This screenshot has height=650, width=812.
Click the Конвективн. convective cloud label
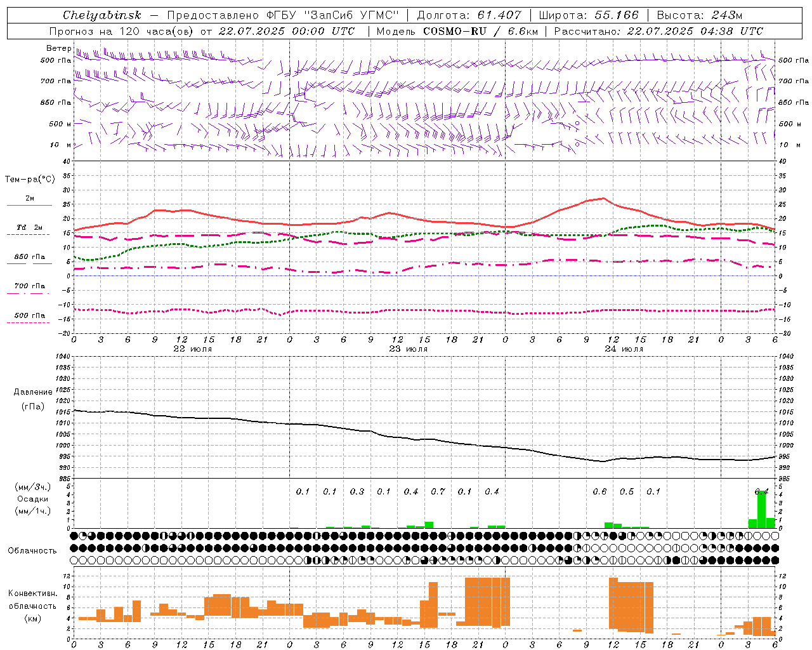(x=32, y=594)
